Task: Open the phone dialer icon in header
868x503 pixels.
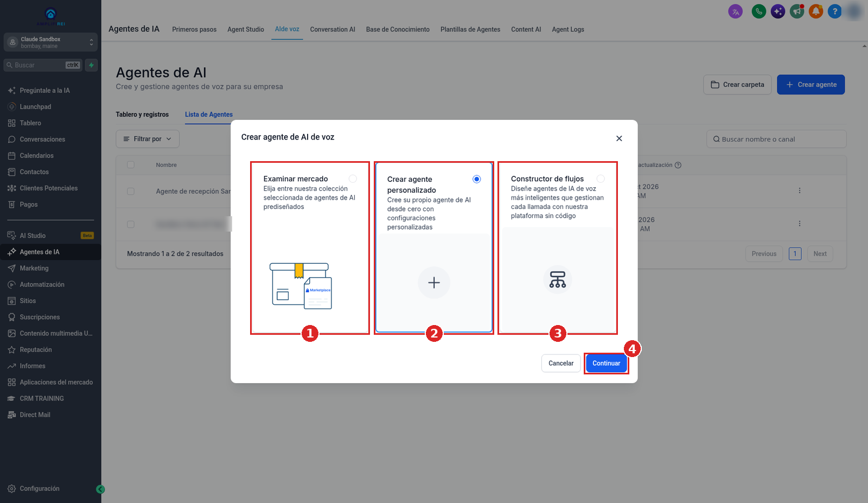Action: coord(759,11)
